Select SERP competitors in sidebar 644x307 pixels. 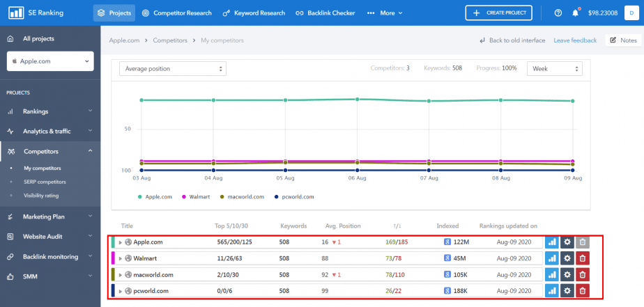click(45, 182)
